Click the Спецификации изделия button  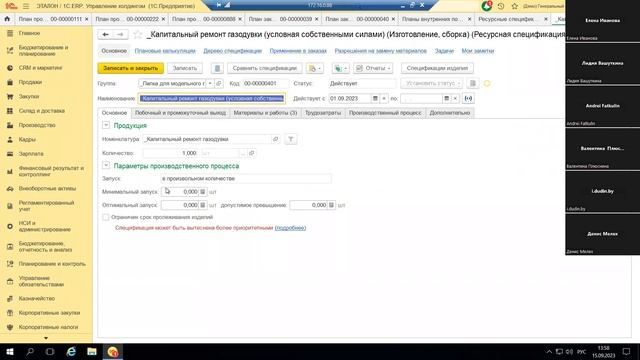coord(437,68)
